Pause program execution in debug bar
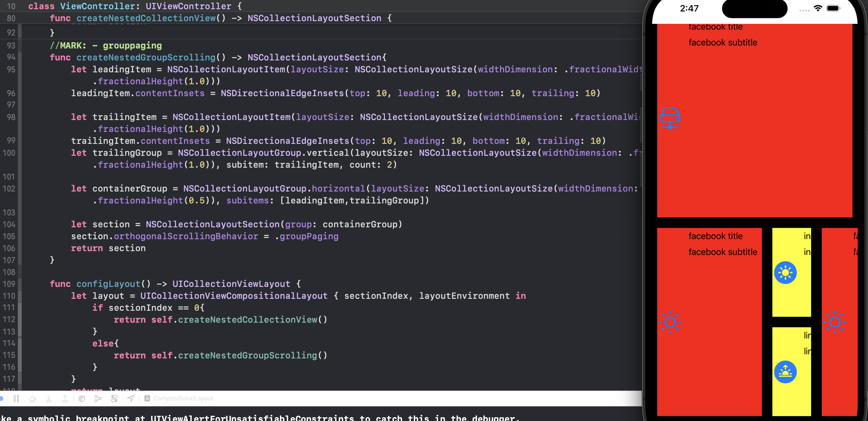Screen dimensions: 868x421 click(x=16, y=399)
